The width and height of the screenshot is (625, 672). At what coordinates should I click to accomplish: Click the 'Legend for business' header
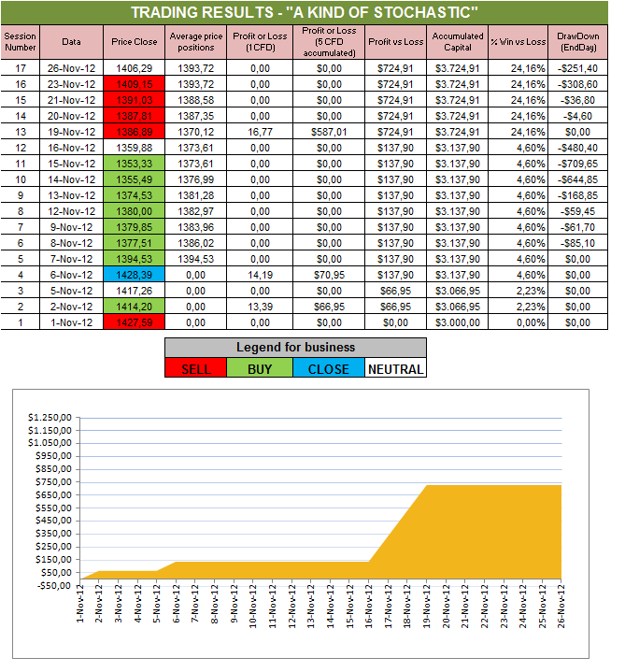295,348
